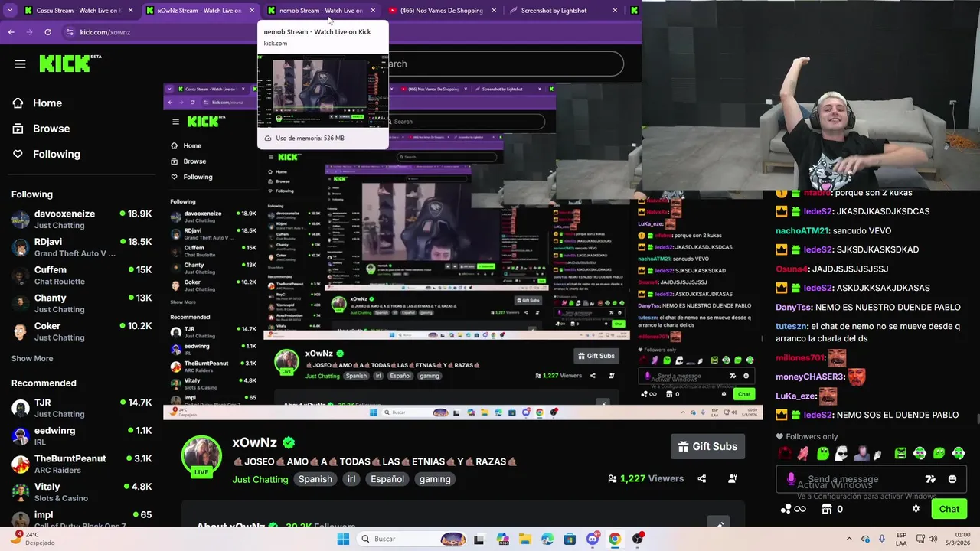Open the 7TV emote menu icon
The image size is (980, 551).
tap(930, 479)
